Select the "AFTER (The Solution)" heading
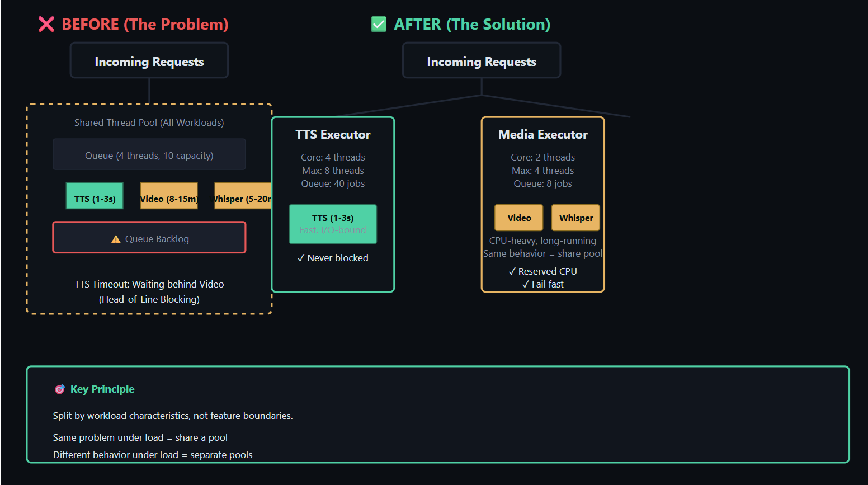The image size is (868, 485). 472,24
